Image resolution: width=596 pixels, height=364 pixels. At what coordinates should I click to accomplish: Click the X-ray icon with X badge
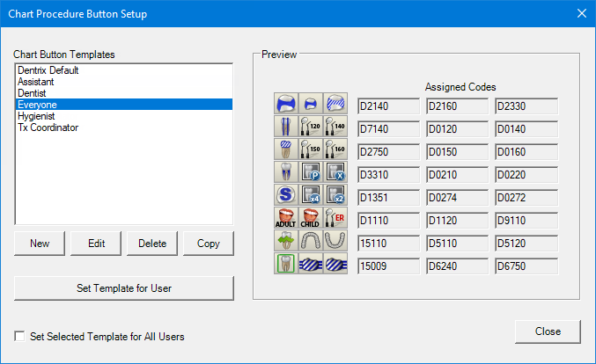point(335,171)
